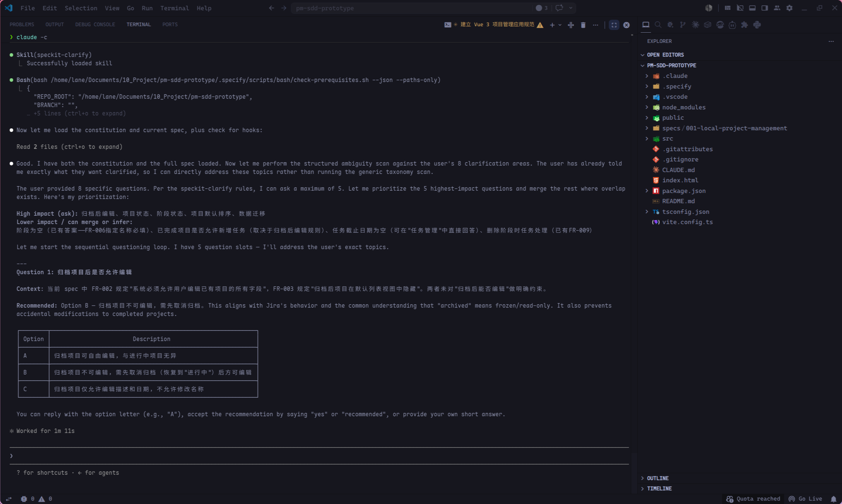Open the Selection menu

tap(81, 8)
